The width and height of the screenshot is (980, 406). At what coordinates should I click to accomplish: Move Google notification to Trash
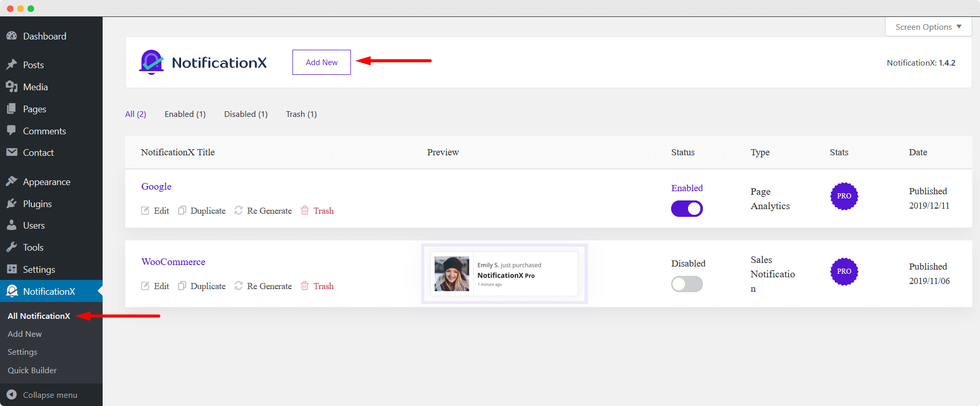323,211
